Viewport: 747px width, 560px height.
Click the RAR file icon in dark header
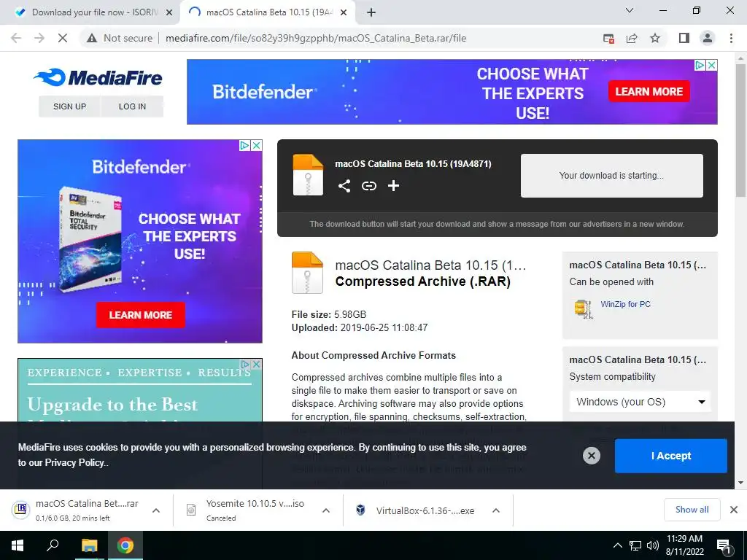coord(308,175)
